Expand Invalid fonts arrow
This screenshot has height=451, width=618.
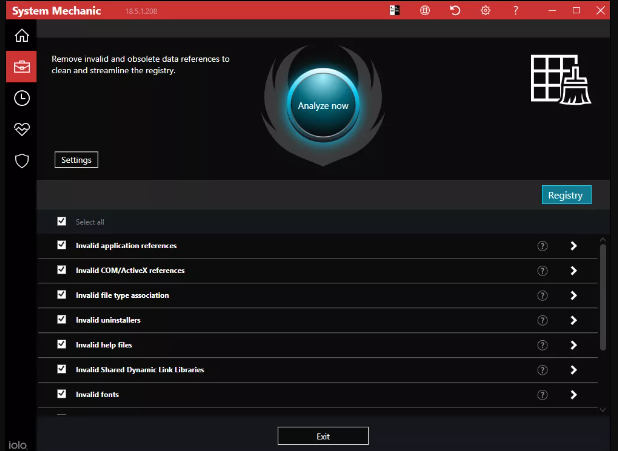pos(573,395)
